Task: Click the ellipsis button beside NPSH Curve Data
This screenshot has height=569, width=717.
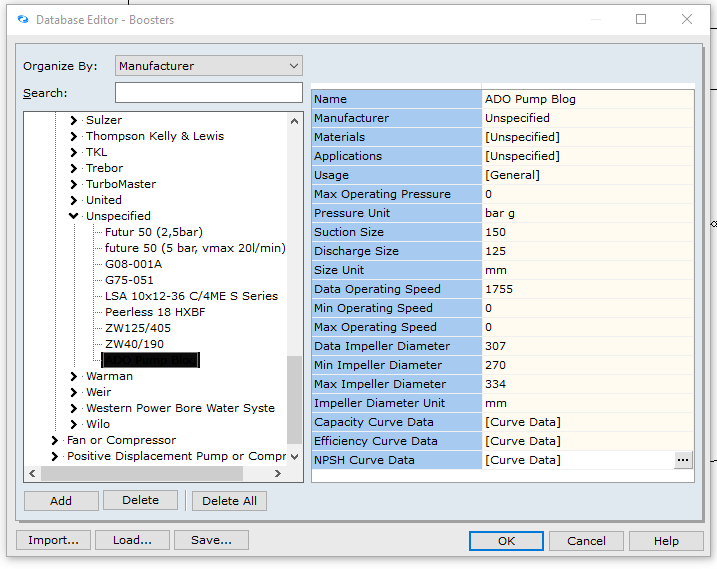Action: (683, 460)
